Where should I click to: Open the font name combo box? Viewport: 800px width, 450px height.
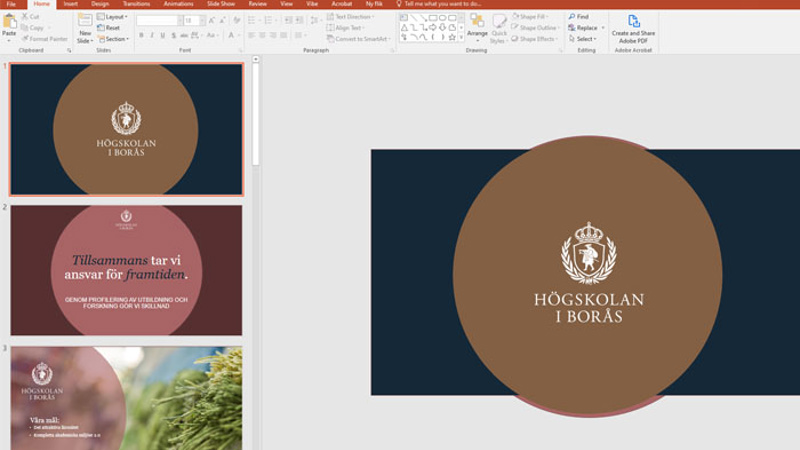tap(158, 20)
